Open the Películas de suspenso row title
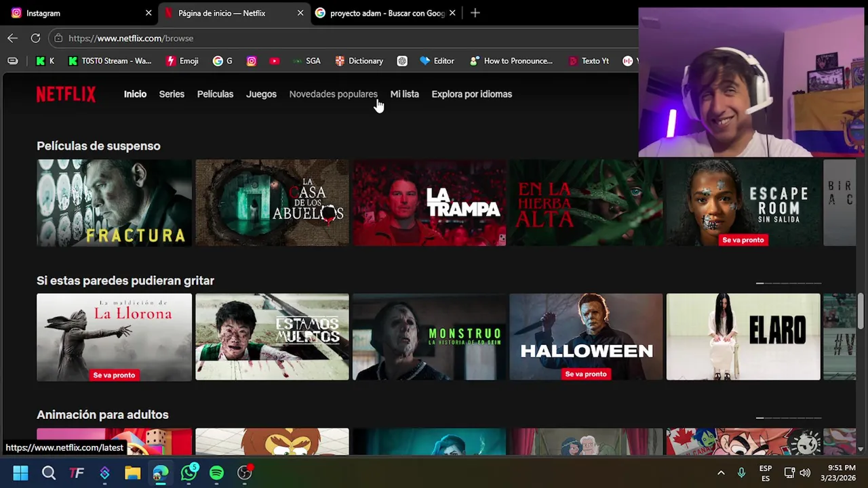Image resolution: width=868 pixels, height=488 pixels. coord(98,146)
